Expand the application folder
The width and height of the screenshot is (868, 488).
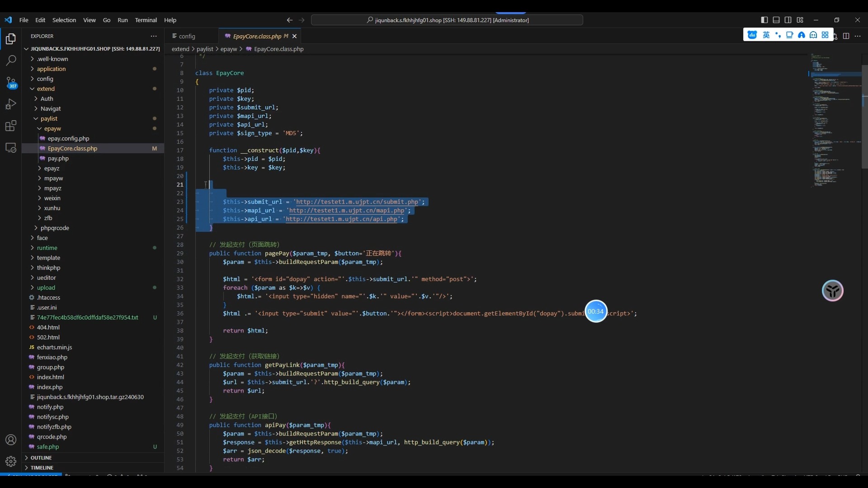click(93, 69)
